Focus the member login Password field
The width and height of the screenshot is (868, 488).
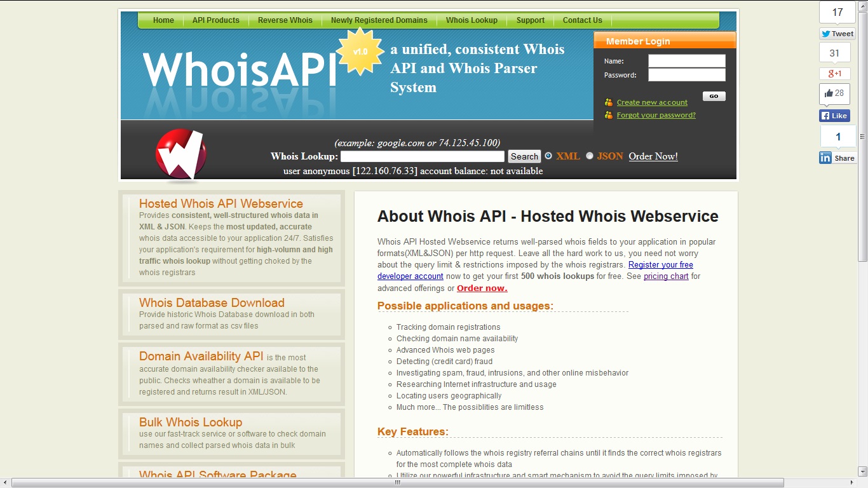coord(687,75)
